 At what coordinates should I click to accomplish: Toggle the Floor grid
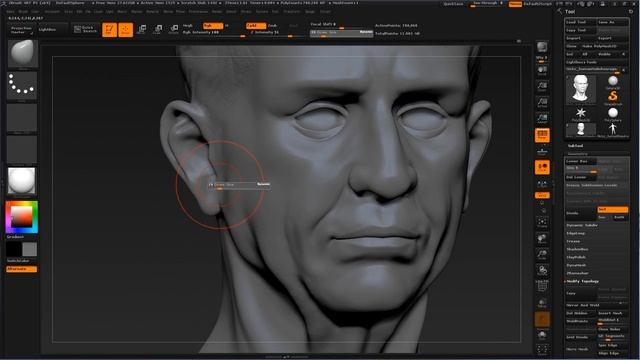coord(542,152)
